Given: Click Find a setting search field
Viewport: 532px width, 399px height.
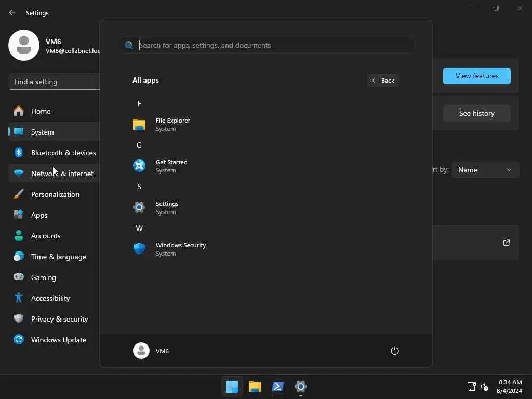Looking at the screenshot, I should (54, 82).
